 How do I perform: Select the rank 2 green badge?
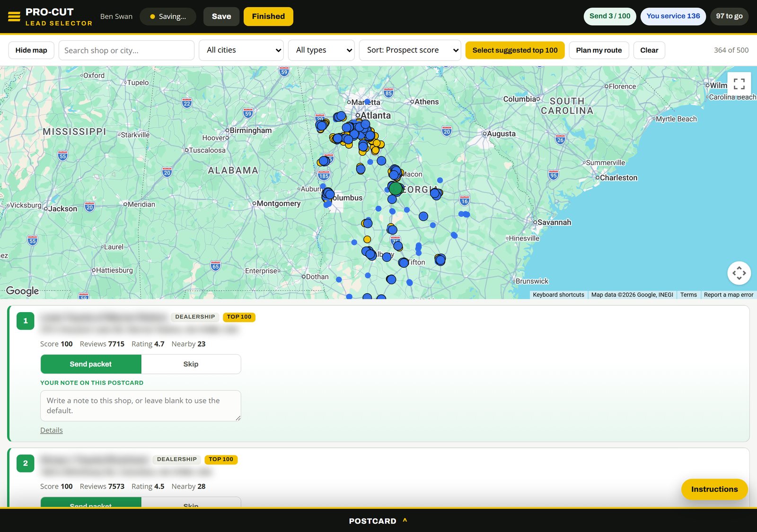pos(26,463)
